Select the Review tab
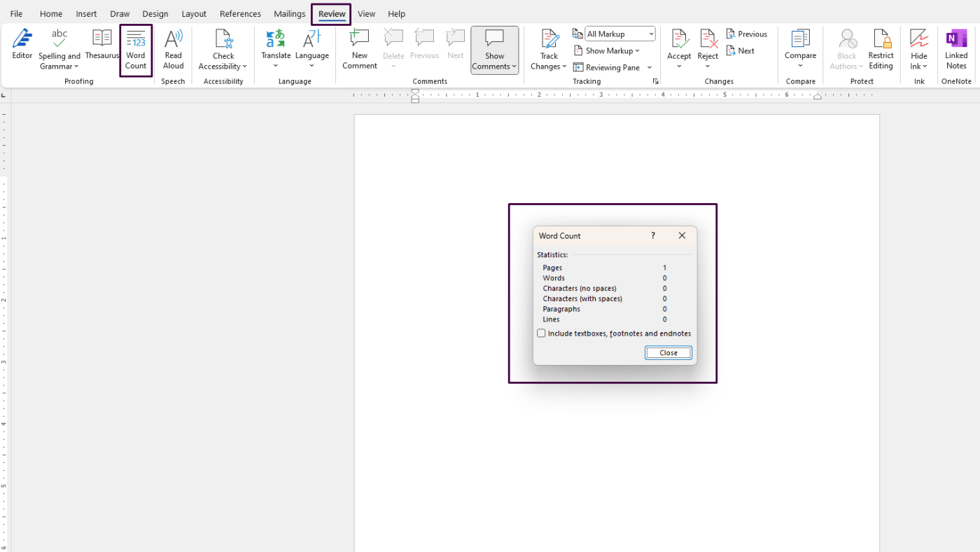The width and height of the screenshot is (980, 552). [332, 13]
